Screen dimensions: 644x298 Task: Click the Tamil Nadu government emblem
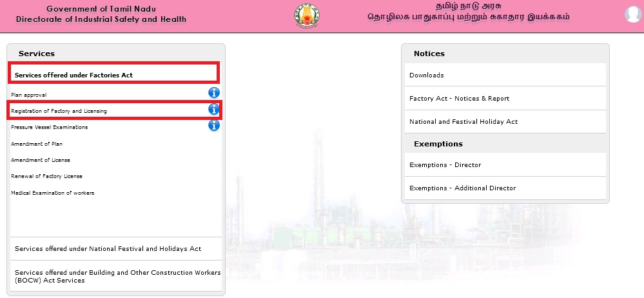click(307, 15)
